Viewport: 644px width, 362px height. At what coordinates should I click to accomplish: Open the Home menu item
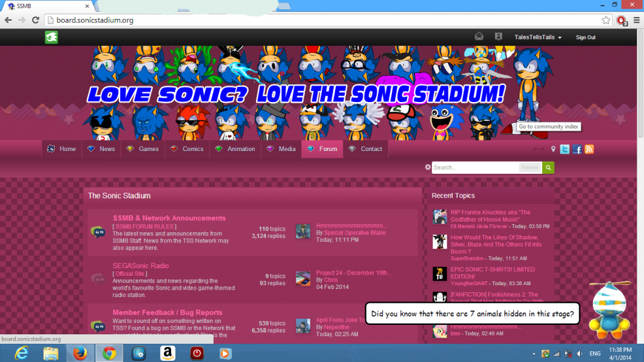(62, 149)
